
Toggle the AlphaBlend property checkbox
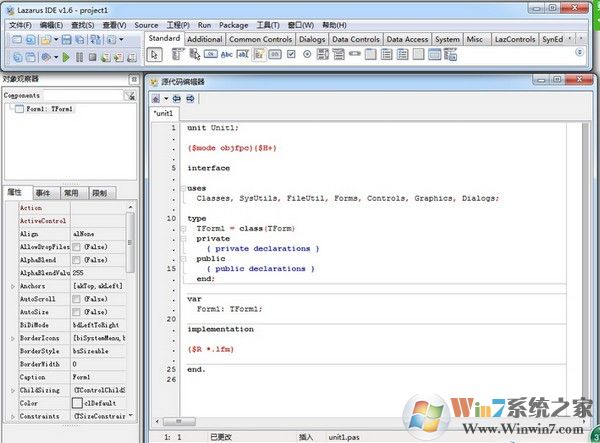pos(76,259)
